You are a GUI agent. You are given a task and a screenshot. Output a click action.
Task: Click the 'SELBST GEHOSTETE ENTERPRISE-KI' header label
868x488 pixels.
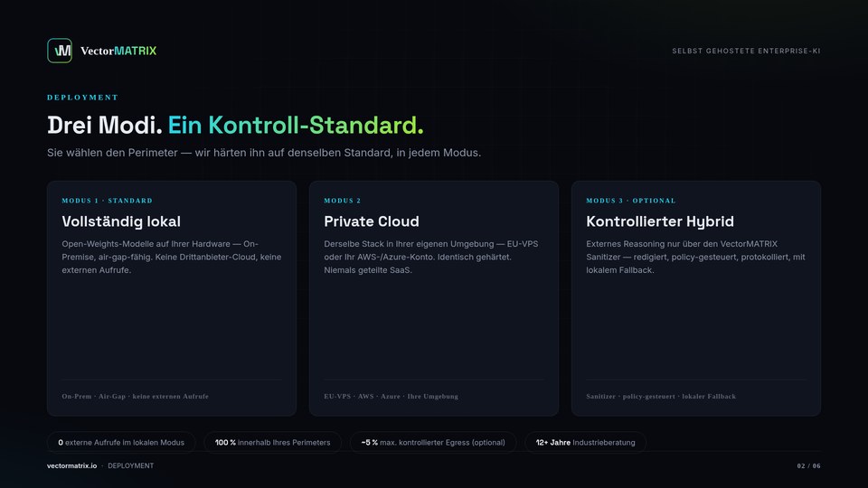pyautogui.click(x=746, y=51)
